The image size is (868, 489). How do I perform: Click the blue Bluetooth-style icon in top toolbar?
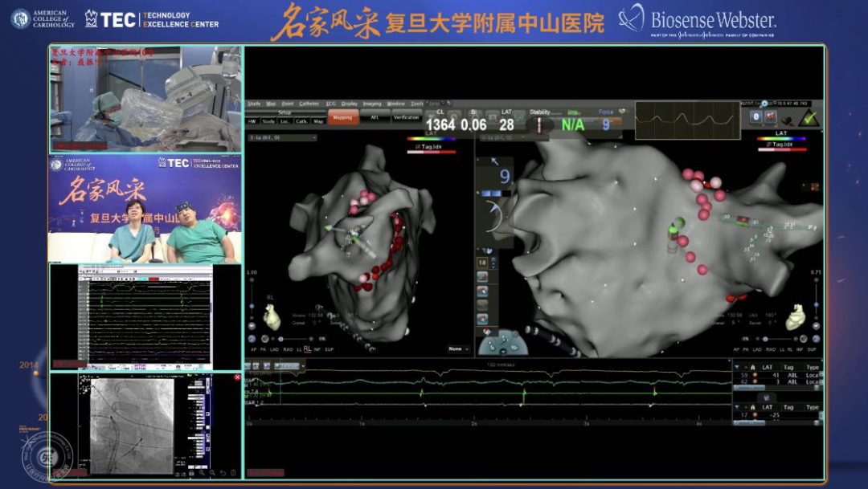click(x=755, y=117)
